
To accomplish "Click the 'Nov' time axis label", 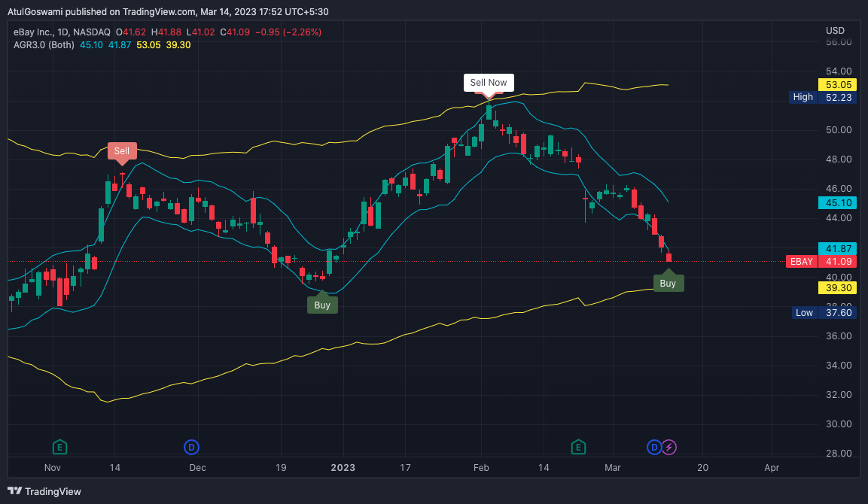I will (x=53, y=467).
